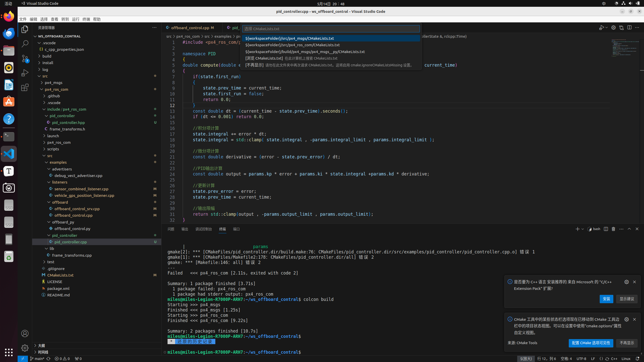Open the 终端 menu in menu bar

coord(86,19)
